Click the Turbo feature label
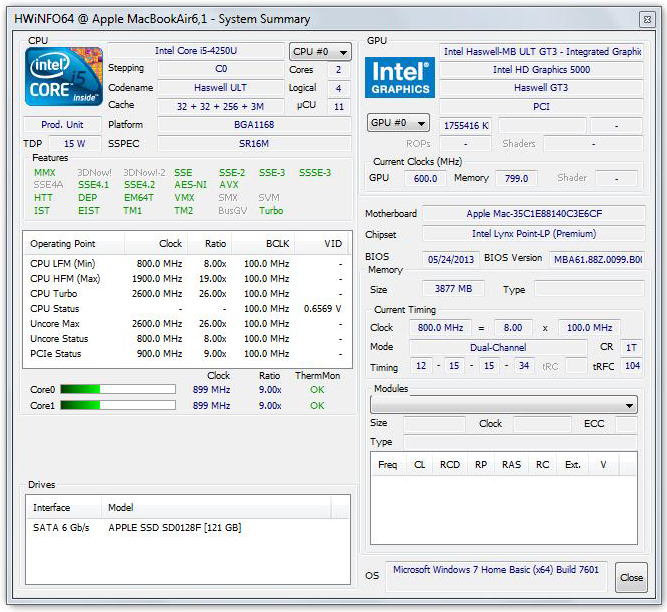The image size is (667, 612). [x=271, y=211]
